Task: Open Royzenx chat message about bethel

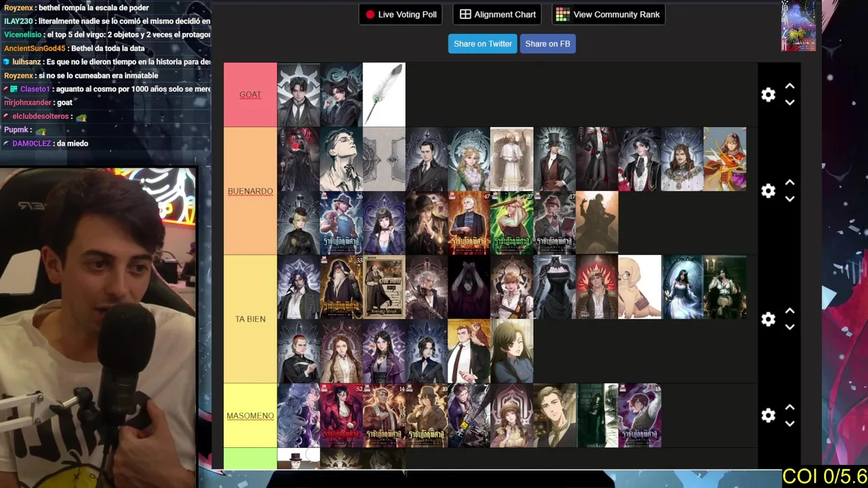Action: tap(78, 7)
